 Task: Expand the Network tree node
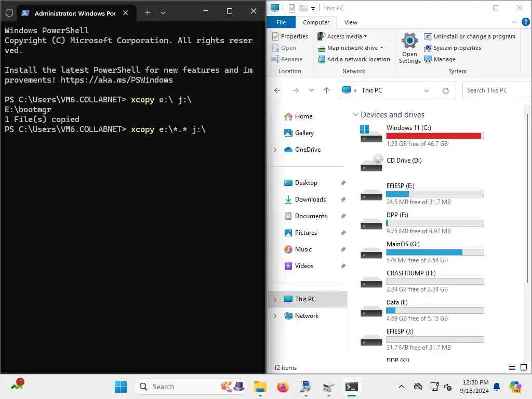click(x=275, y=316)
